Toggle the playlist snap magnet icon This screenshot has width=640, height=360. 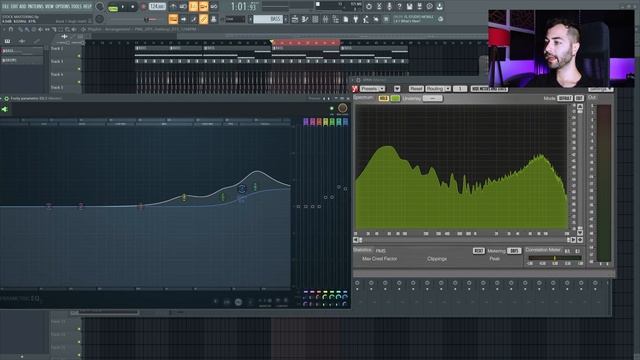click(x=11, y=29)
